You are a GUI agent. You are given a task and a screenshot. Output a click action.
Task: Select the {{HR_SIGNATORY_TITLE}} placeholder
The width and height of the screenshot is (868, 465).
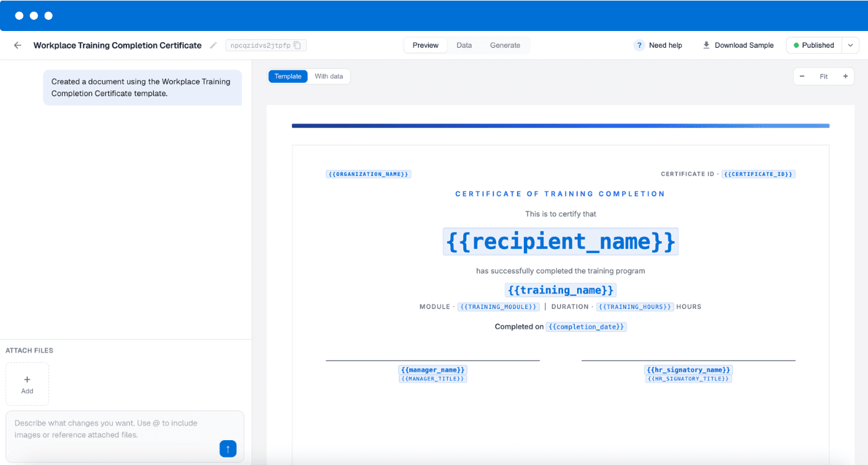pyautogui.click(x=688, y=378)
